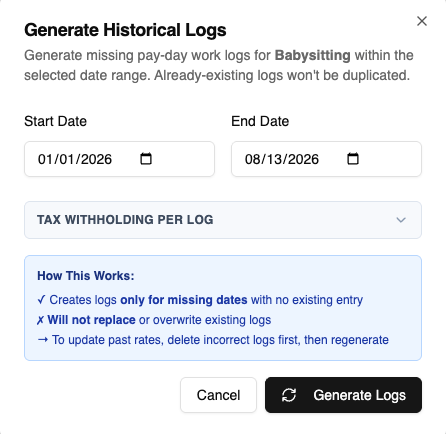Screen dimensions: 446x434
Task: Click the Generate Historical Logs title
Action: pos(125,30)
